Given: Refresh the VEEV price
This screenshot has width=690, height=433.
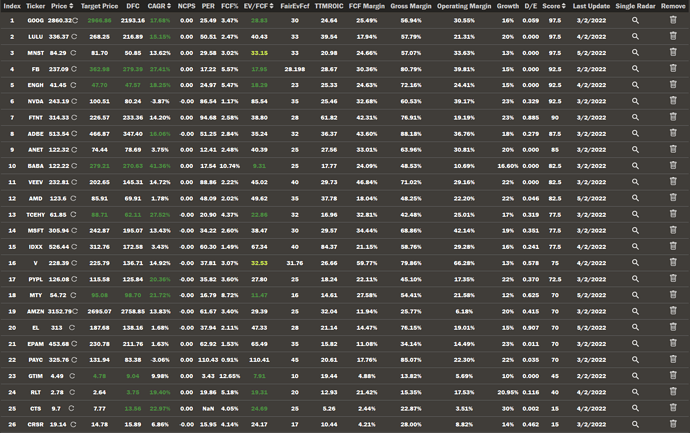Looking at the screenshot, I should pyautogui.click(x=74, y=182).
